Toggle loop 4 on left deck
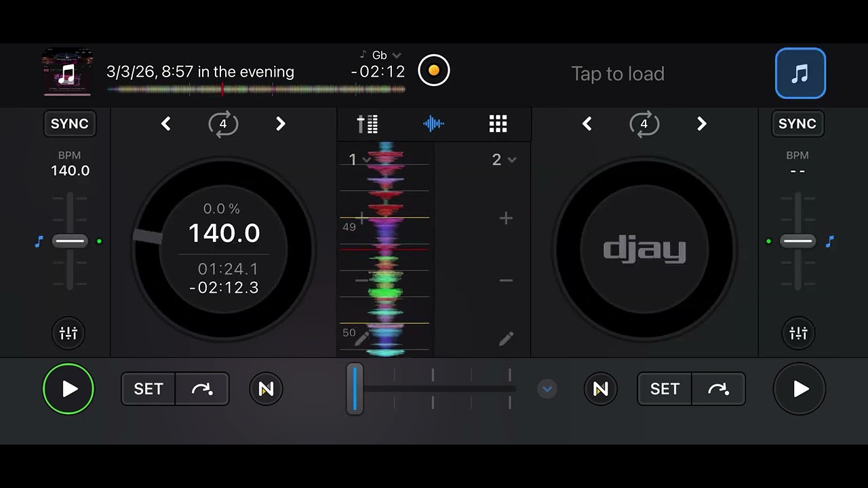 (223, 124)
